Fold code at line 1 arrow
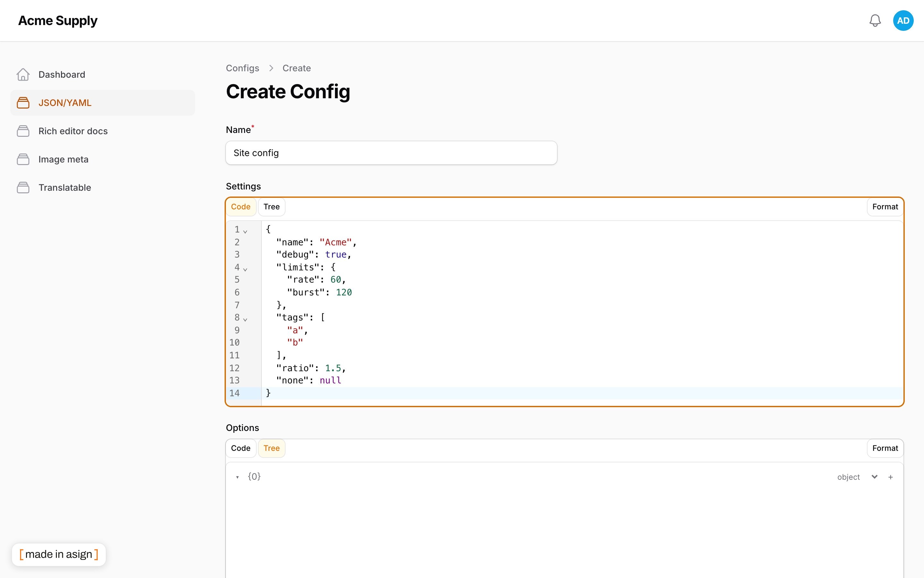Image resolution: width=924 pixels, height=578 pixels. pos(245,231)
